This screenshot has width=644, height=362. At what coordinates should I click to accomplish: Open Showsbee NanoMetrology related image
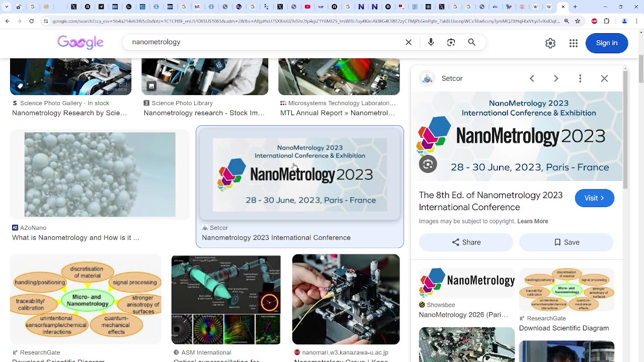coord(467,283)
